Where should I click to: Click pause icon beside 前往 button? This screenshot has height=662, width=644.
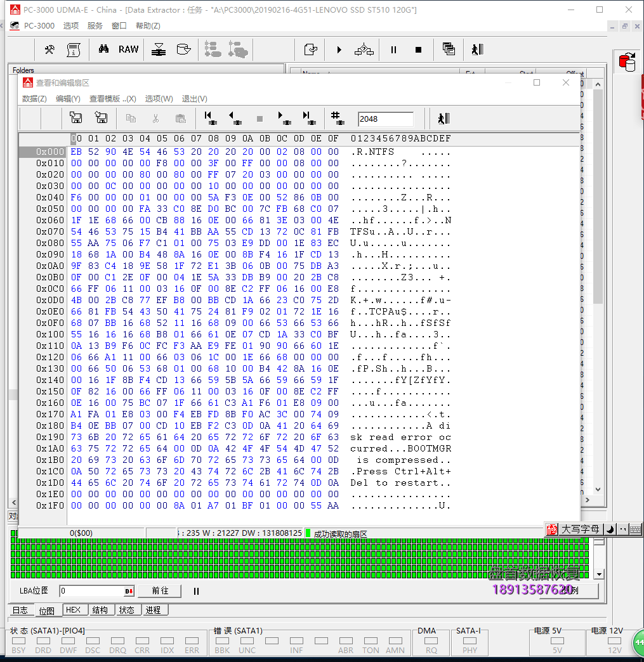196,591
